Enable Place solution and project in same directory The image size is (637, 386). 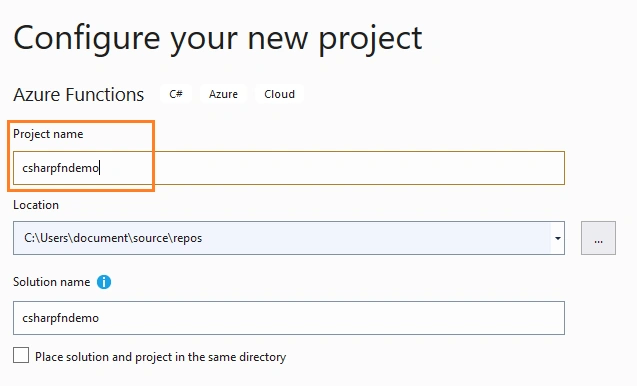[x=21, y=355]
